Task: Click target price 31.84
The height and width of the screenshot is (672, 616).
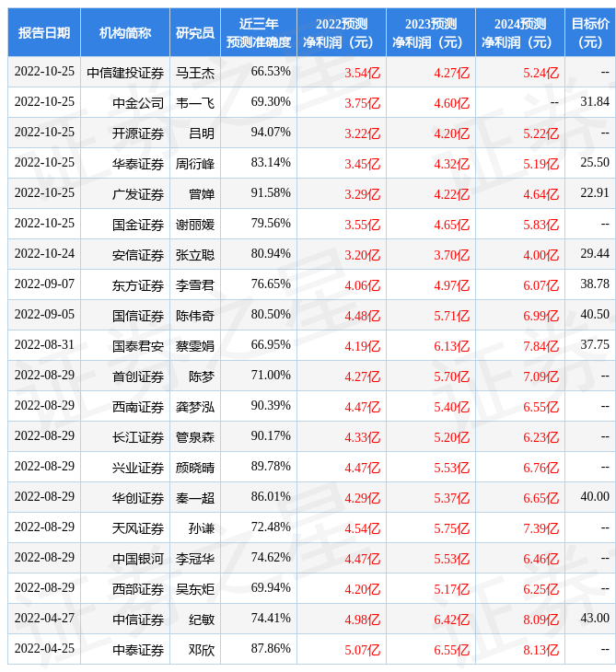Action: 595,101
